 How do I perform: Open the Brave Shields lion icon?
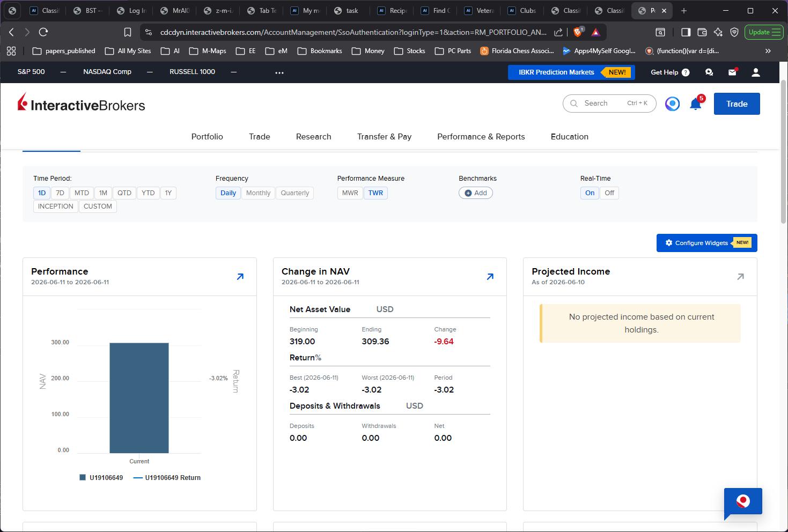pyautogui.click(x=578, y=32)
